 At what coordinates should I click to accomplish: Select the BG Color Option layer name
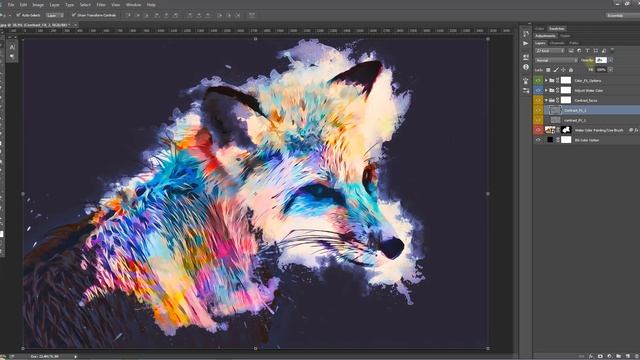tap(587, 140)
